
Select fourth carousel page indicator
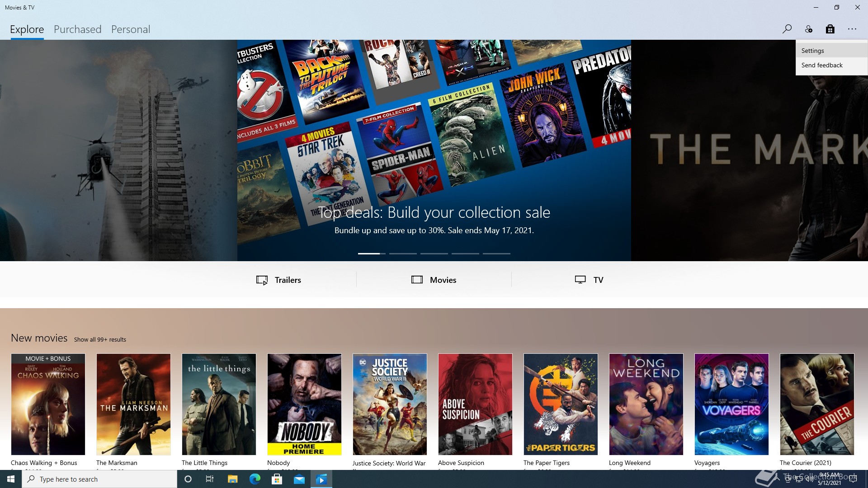[465, 253]
